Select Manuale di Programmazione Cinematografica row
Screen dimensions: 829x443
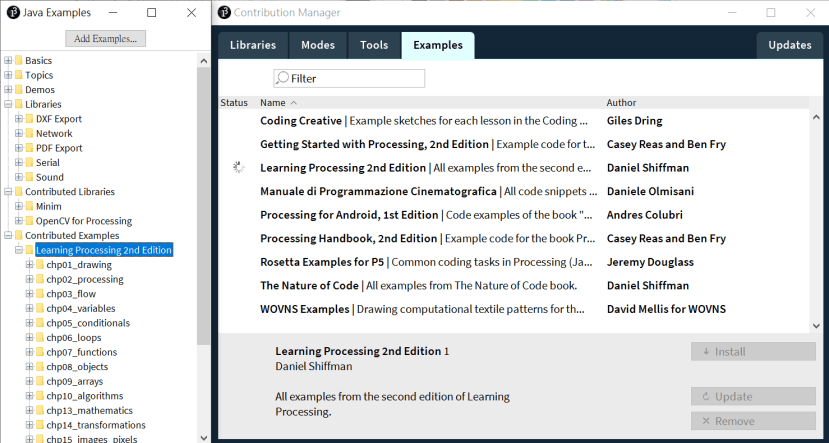pyautogui.click(x=513, y=191)
